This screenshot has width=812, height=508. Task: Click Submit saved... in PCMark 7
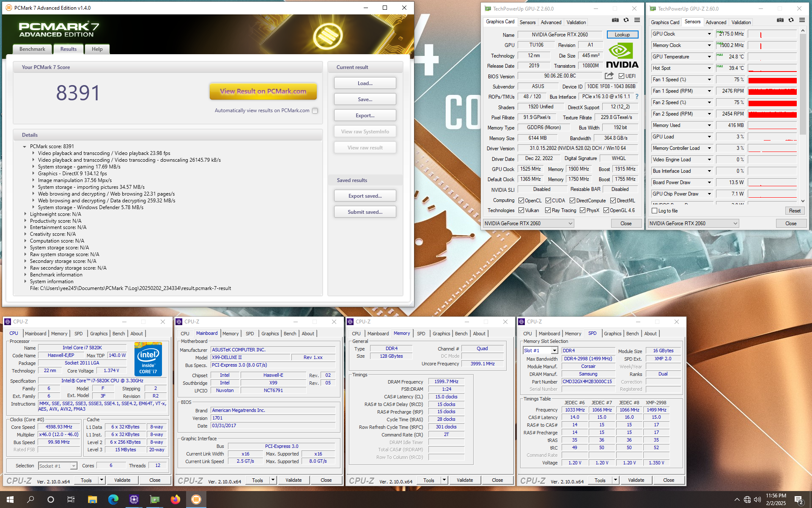(x=365, y=212)
